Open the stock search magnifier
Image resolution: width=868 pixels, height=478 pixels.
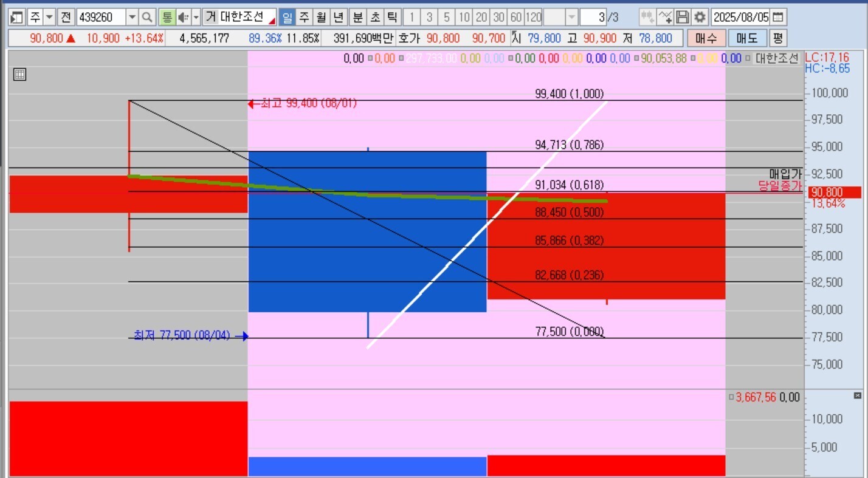pyautogui.click(x=147, y=17)
